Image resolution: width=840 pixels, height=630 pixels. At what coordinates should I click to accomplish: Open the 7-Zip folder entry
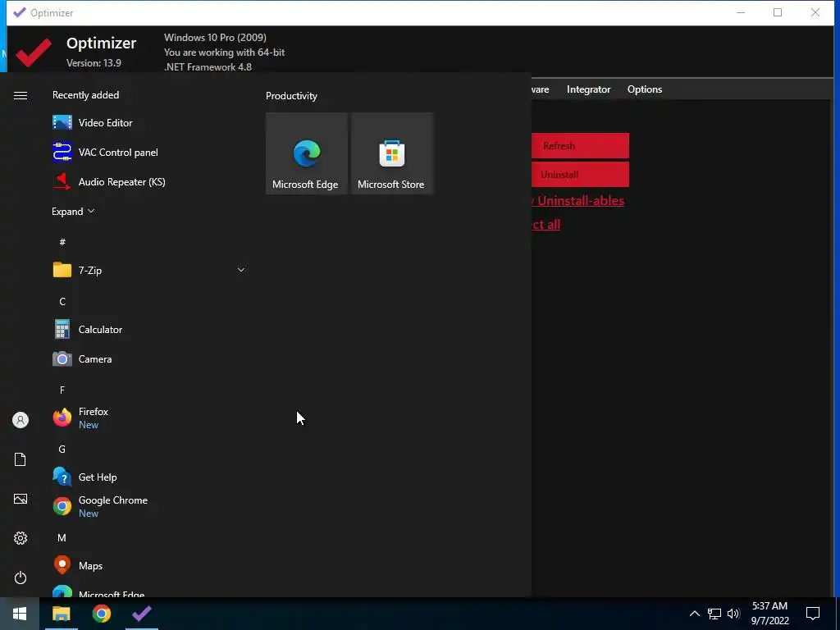pos(149,270)
